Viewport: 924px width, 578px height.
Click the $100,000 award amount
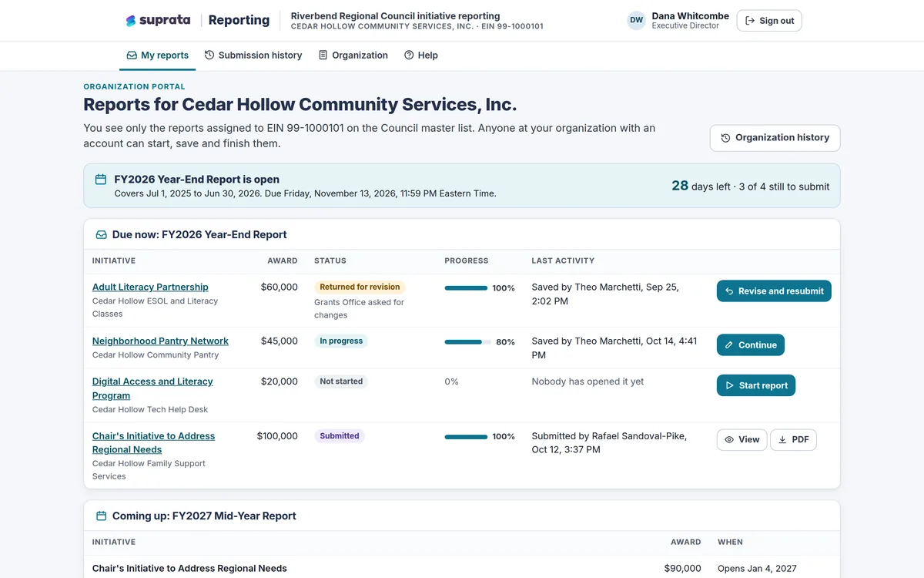point(277,435)
